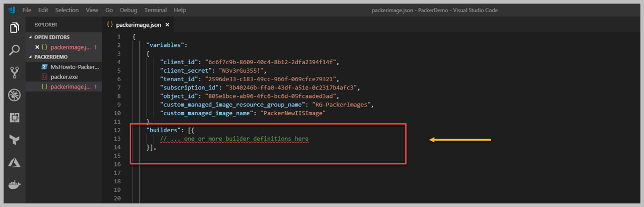Open the Search view in activity bar

pyautogui.click(x=14, y=51)
